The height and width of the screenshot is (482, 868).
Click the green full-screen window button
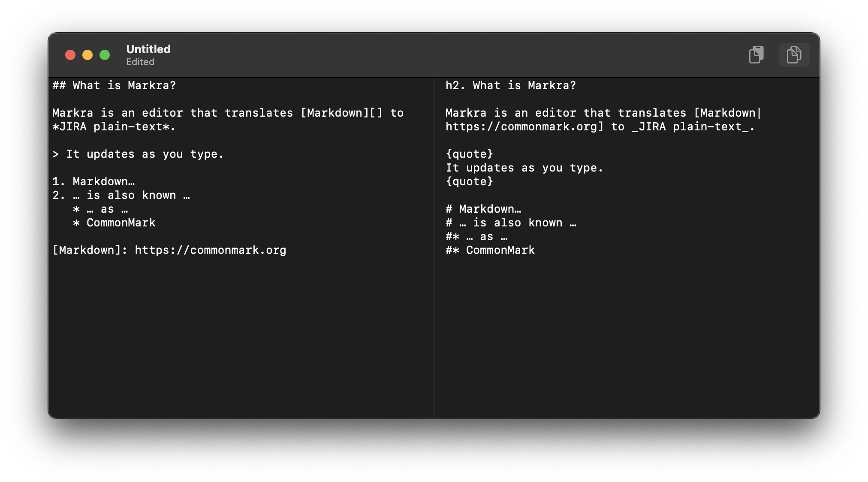[x=105, y=55]
